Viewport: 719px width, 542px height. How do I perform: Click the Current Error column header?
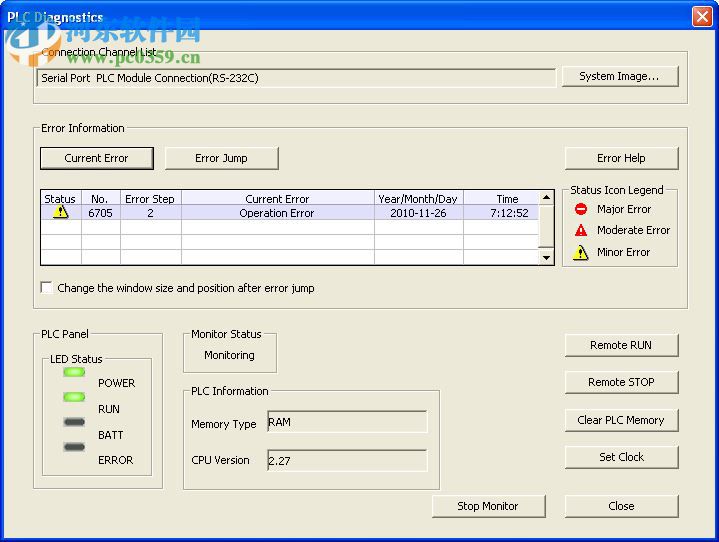point(277,199)
